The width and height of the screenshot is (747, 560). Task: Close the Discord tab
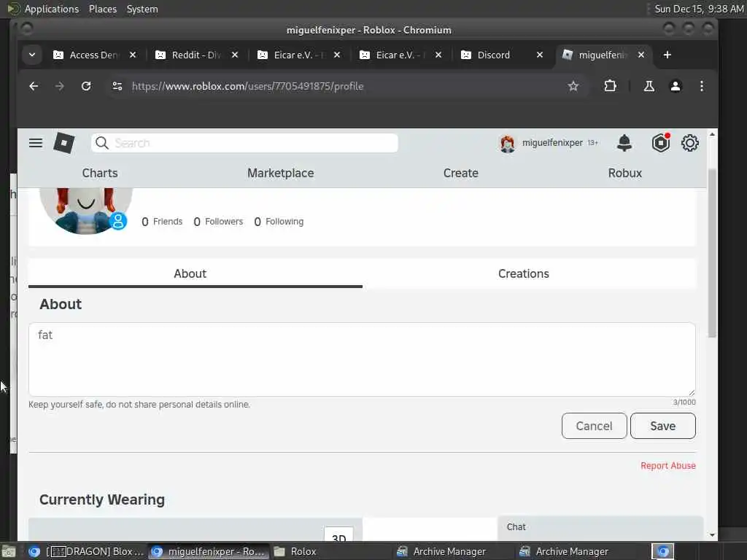point(540,55)
